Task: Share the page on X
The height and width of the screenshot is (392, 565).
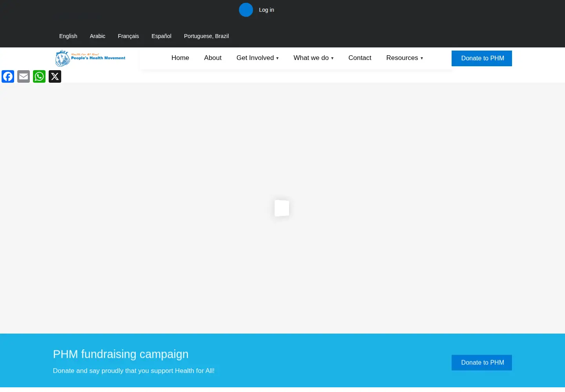Action: coord(55,76)
